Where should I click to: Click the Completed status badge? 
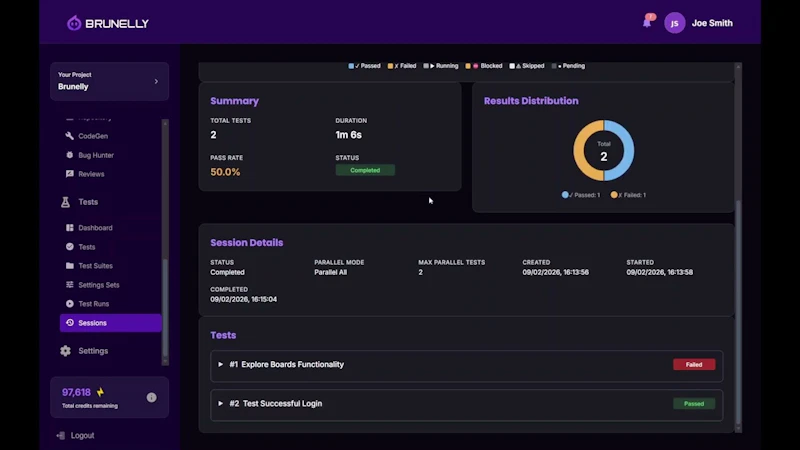[x=365, y=170]
